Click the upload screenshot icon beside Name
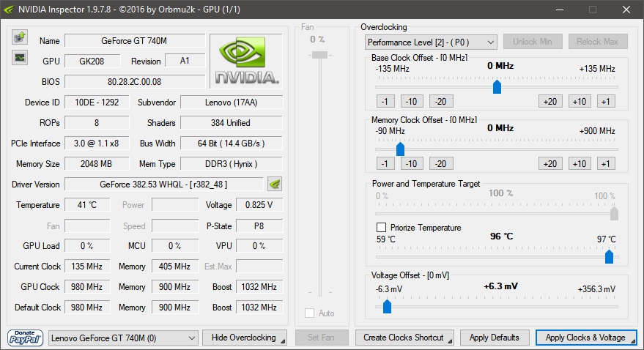 pos(19,37)
